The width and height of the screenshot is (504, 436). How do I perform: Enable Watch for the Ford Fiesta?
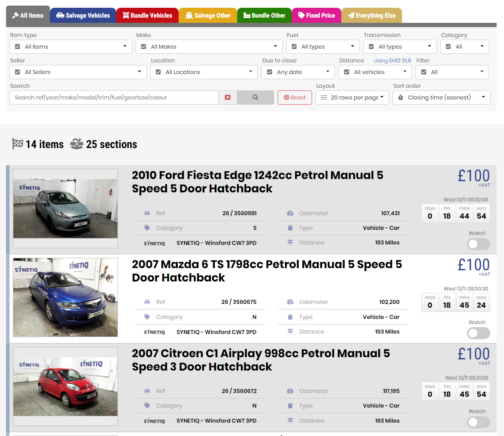coord(479,244)
